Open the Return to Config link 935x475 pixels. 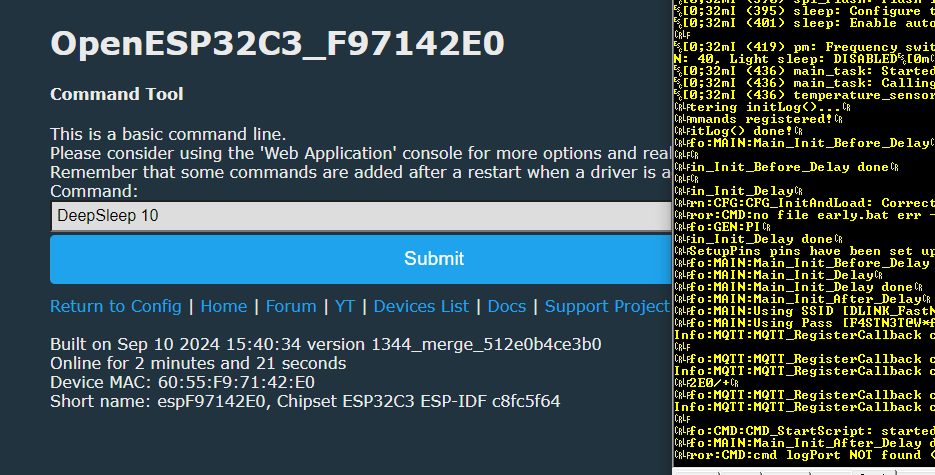click(116, 306)
